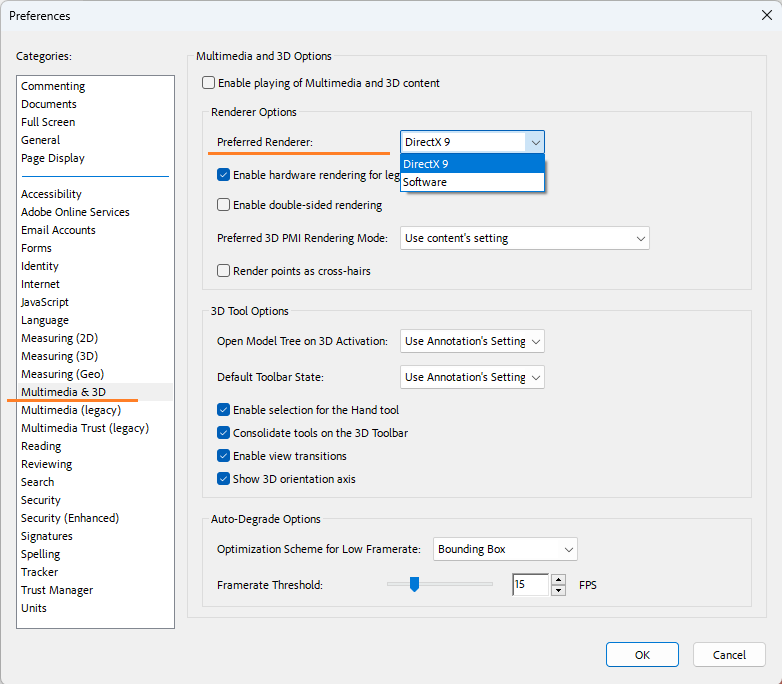This screenshot has width=783, height=685.
Task: Uncheck Enable view transitions
Action: 224,456
